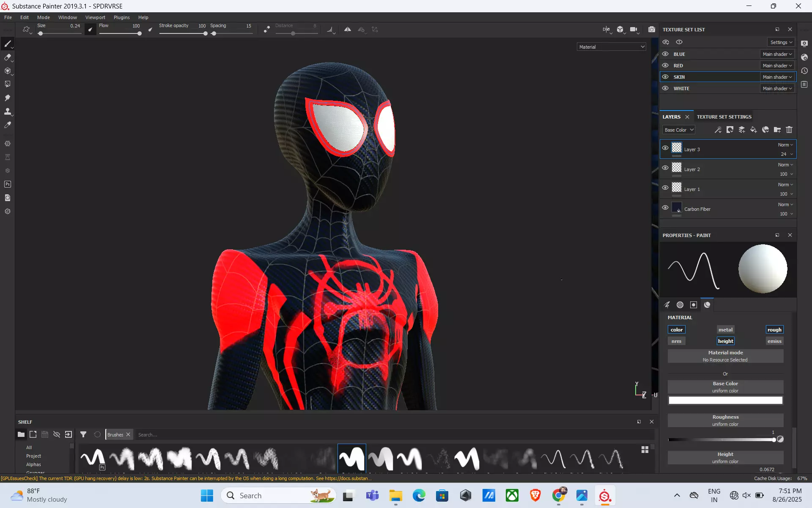
Task: Open the Plugins menu
Action: 122,17
